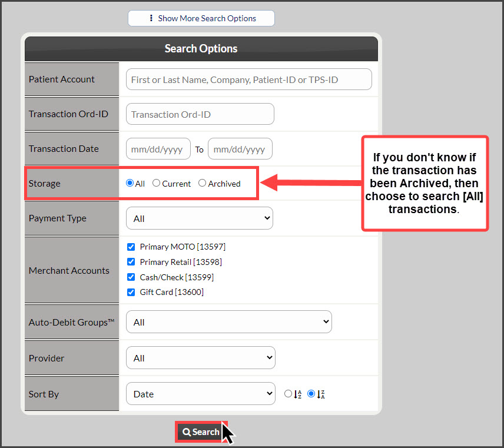This screenshot has width=504, height=448.
Task: Click the starting Transaction Date field
Action: (x=158, y=149)
